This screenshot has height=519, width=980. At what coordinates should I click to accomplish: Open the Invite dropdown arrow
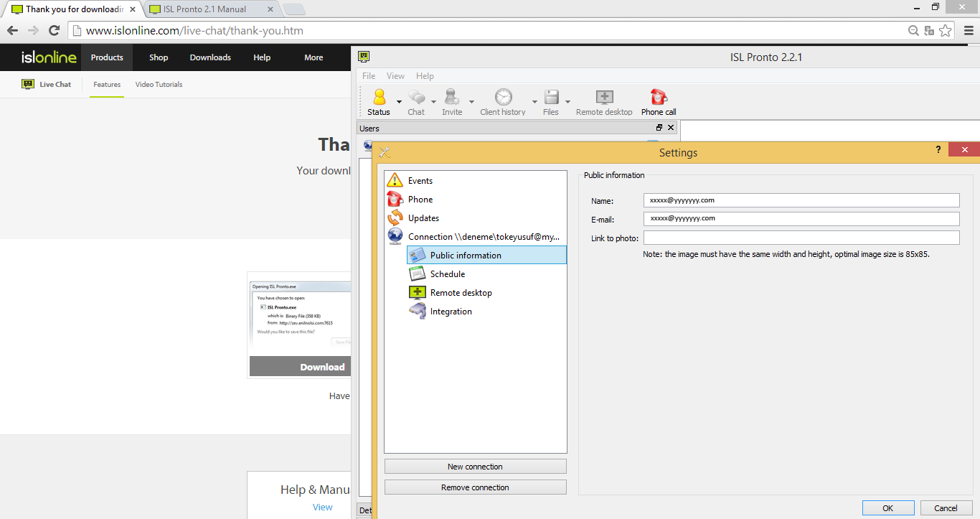[x=471, y=102]
